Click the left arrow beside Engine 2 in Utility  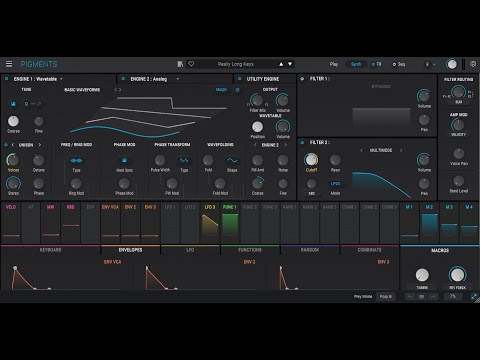point(255,145)
